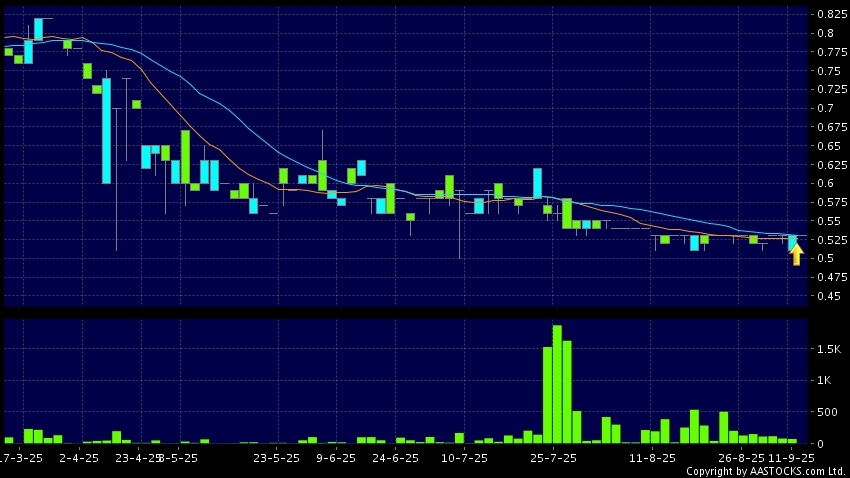Click the 0.575 price axis label
The width and height of the screenshot is (850, 478).
click(x=832, y=202)
